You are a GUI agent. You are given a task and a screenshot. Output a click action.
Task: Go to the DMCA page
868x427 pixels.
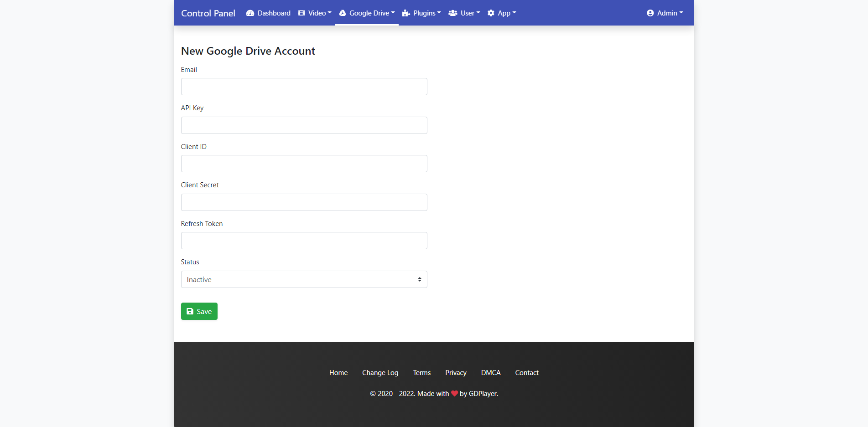[x=491, y=373]
